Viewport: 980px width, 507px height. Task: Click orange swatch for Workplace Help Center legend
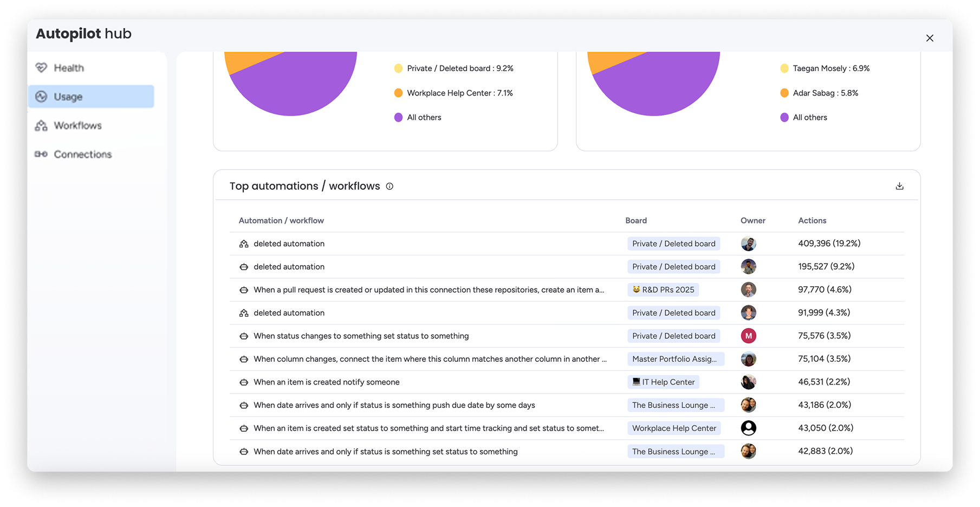coord(398,93)
